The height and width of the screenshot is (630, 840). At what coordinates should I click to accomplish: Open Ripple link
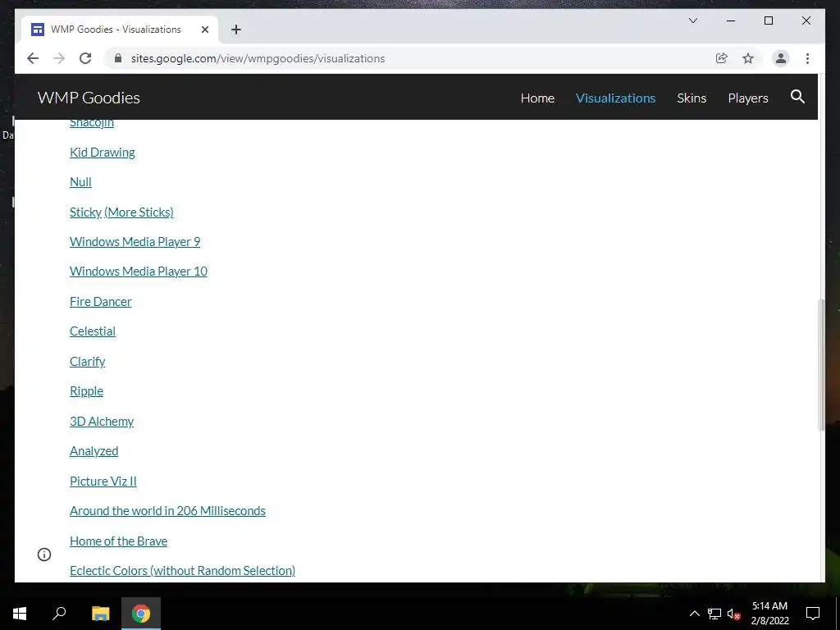click(x=86, y=391)
